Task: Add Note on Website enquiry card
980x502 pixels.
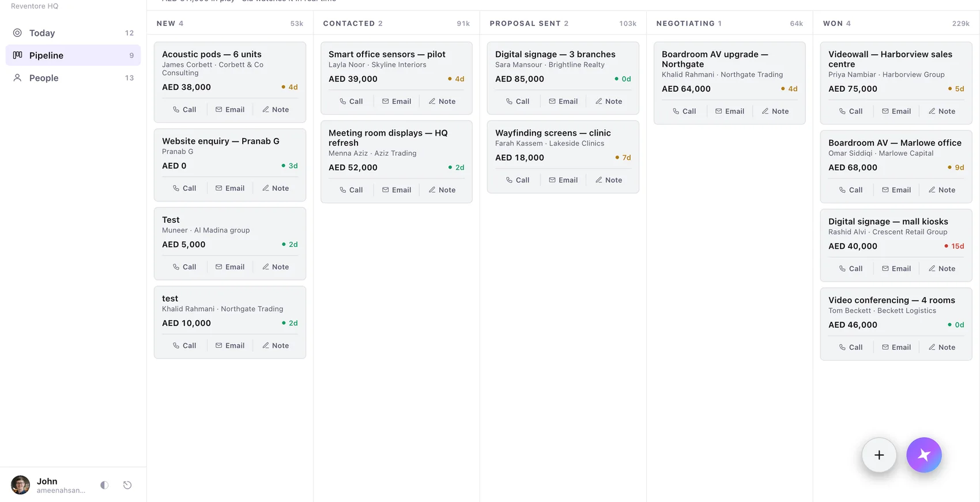Action: pyautogui.click(x=276, y=188)
